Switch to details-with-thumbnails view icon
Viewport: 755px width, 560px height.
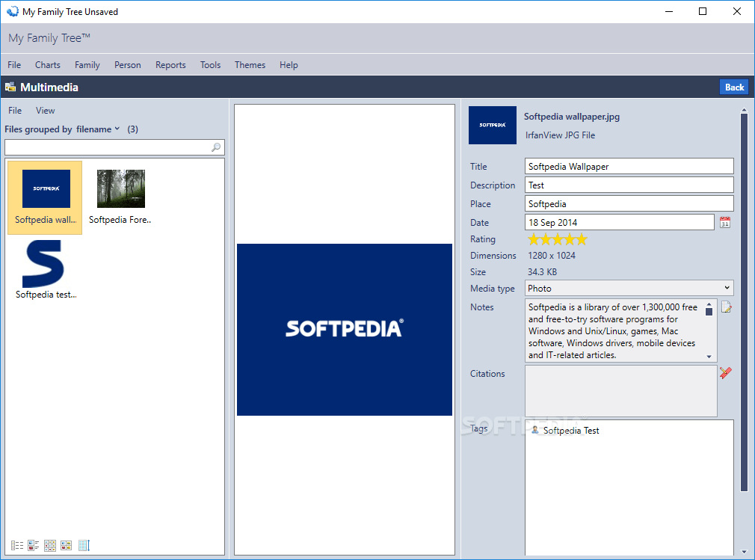point(33,545)
